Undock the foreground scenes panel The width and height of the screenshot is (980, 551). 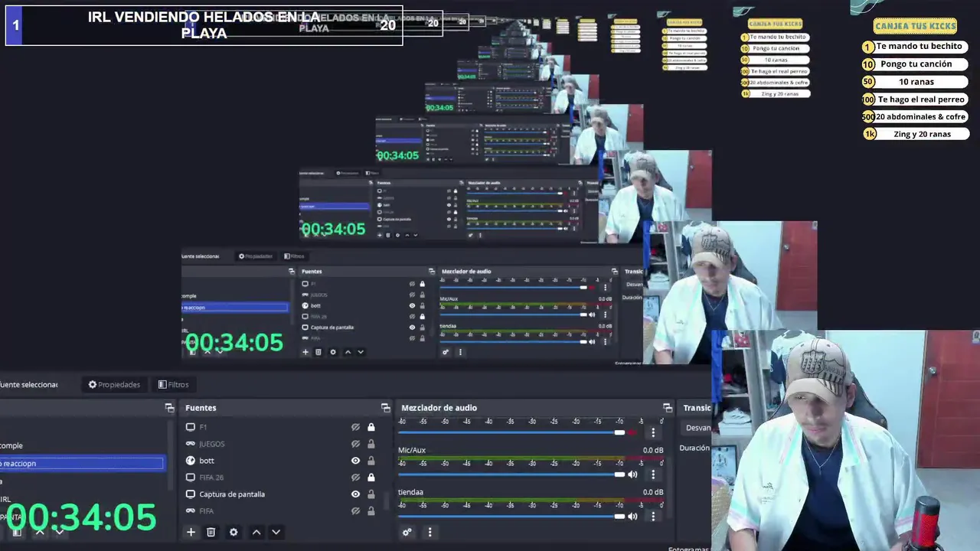coord(169,408)
